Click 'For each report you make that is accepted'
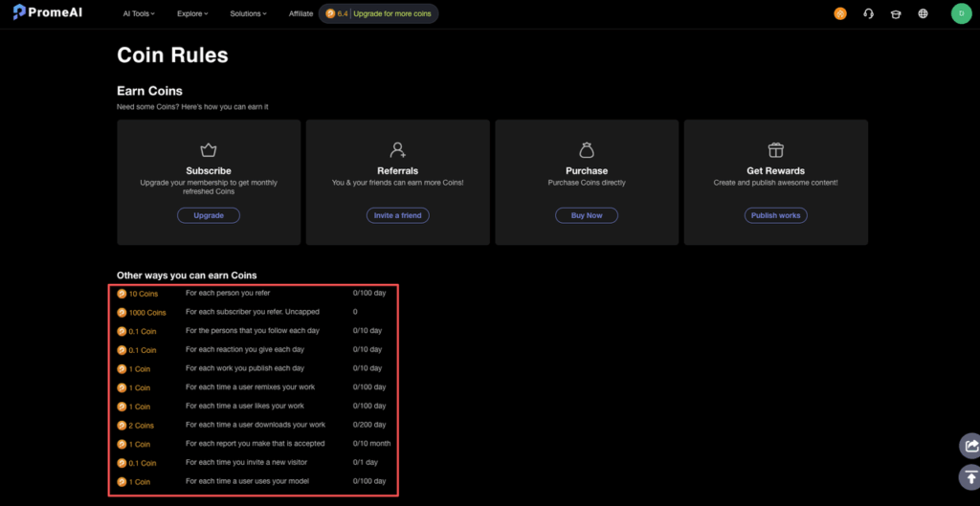Image resolution: width=980 pixels, height=506 pixels. coord(255,443)
